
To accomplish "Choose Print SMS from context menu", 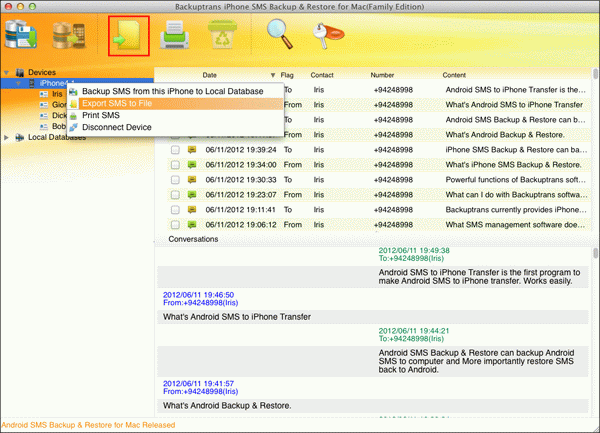I will [175, 115].
